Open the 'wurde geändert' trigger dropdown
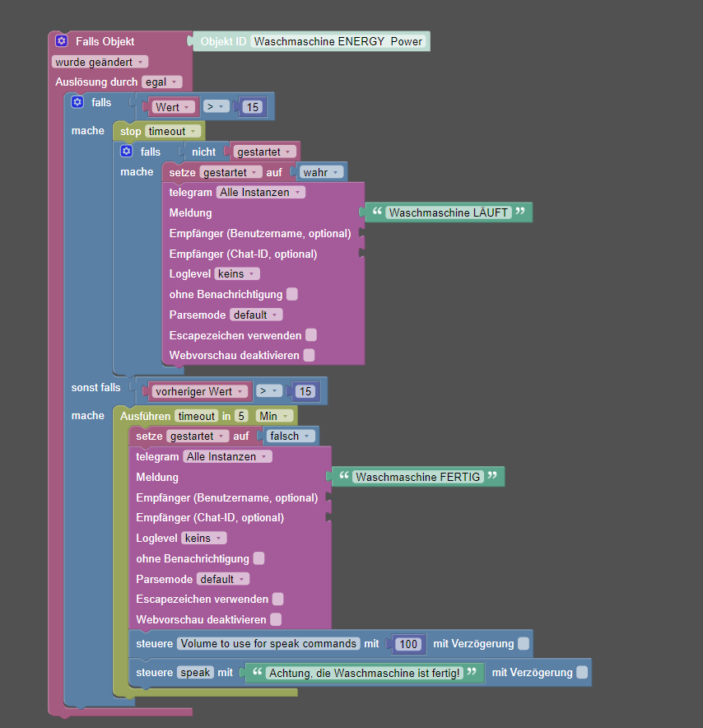The image size is (703, 728). [x=100, y=62]
